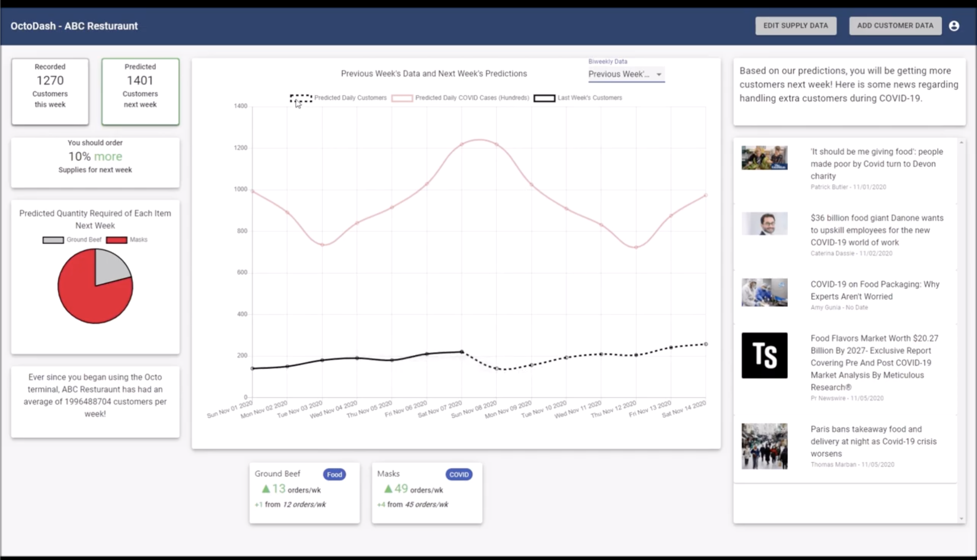Open Danone upskill employees article link
The image size is (977, 560).
pyautogui.click(x=877, y=230)
